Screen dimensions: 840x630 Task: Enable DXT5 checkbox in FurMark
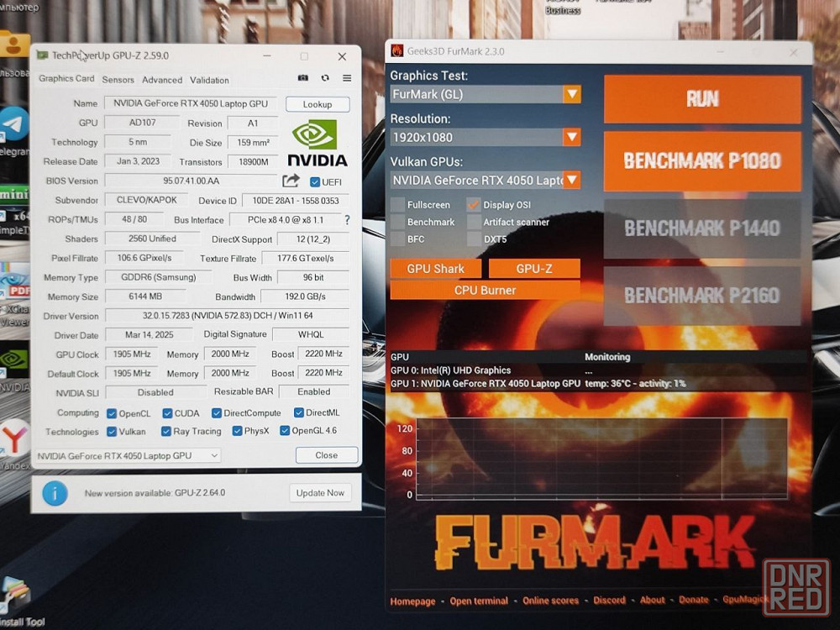coord(474,239)
